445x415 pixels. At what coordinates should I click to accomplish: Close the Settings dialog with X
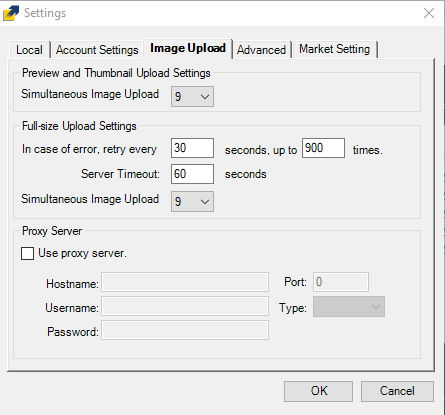tap(429, 13)
